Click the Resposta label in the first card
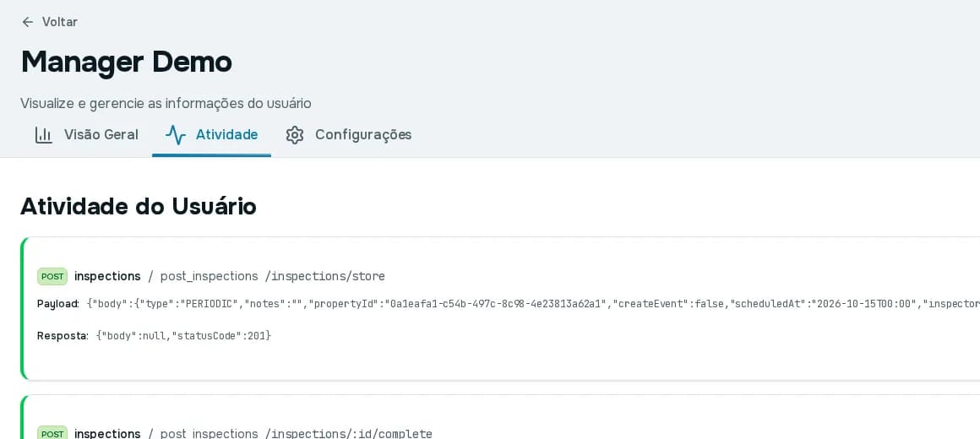The height and width of the screenshot is (439, 980). point(63,336)
